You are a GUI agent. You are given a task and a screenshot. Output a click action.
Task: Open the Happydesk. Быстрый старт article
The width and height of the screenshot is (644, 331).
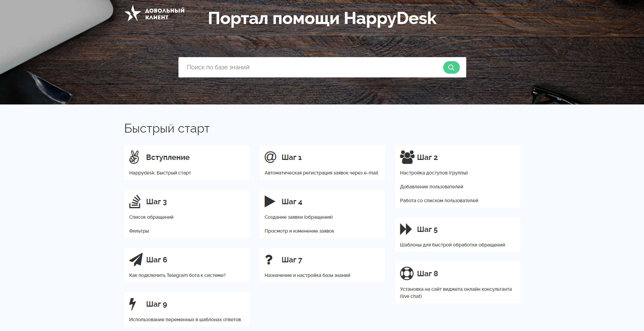pyautogui.click(x=160, y=173)
